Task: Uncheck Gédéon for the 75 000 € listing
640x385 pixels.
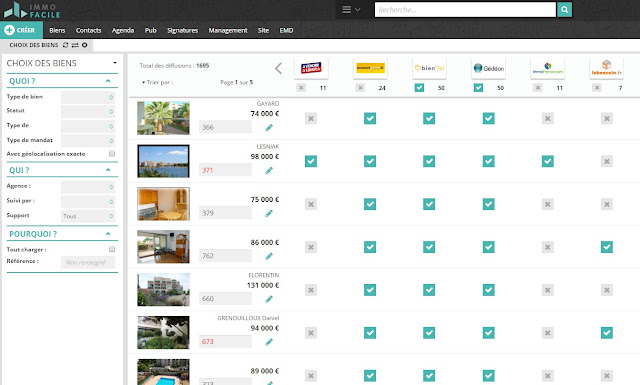Action: pyautogui.click(x=489, y=204)
